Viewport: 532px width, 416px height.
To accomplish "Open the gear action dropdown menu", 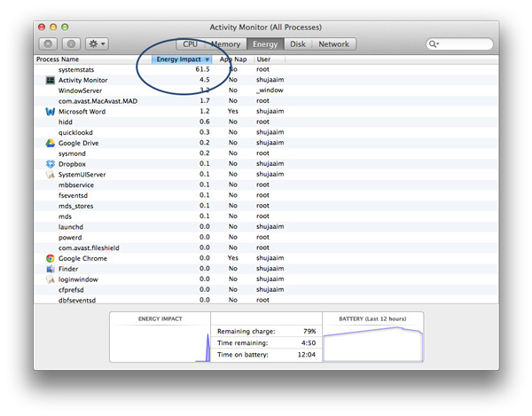I will click(x=97, y=44).
